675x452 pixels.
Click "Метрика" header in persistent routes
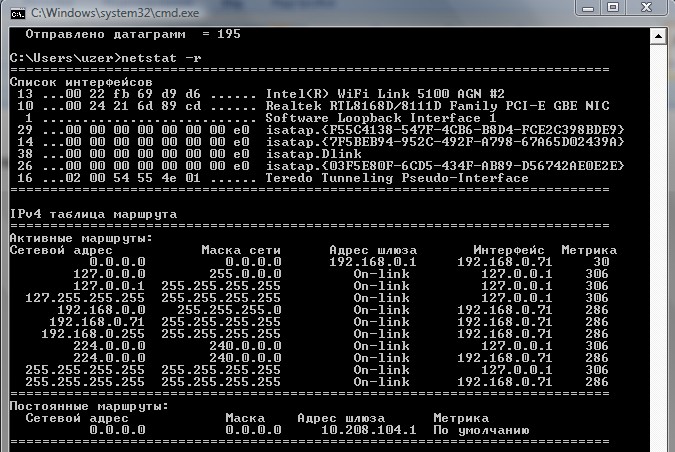(x=461, y=418)
